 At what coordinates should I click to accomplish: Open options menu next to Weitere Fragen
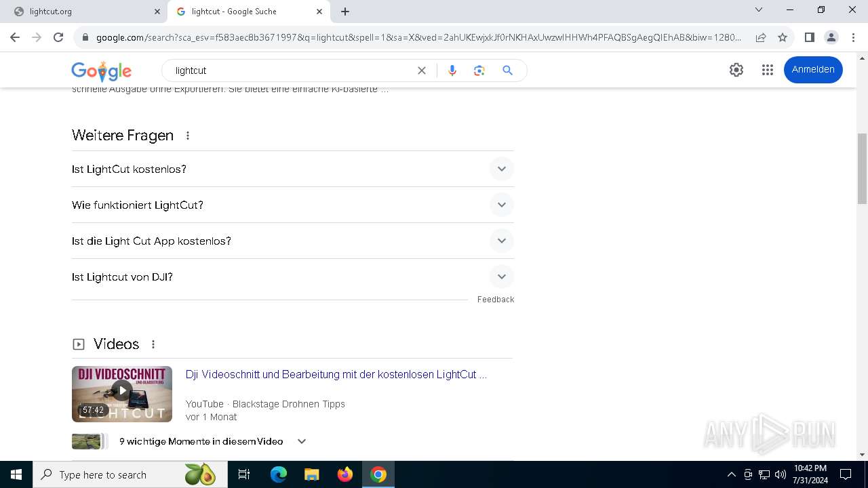pyautogui.click(x=188, y=136)
